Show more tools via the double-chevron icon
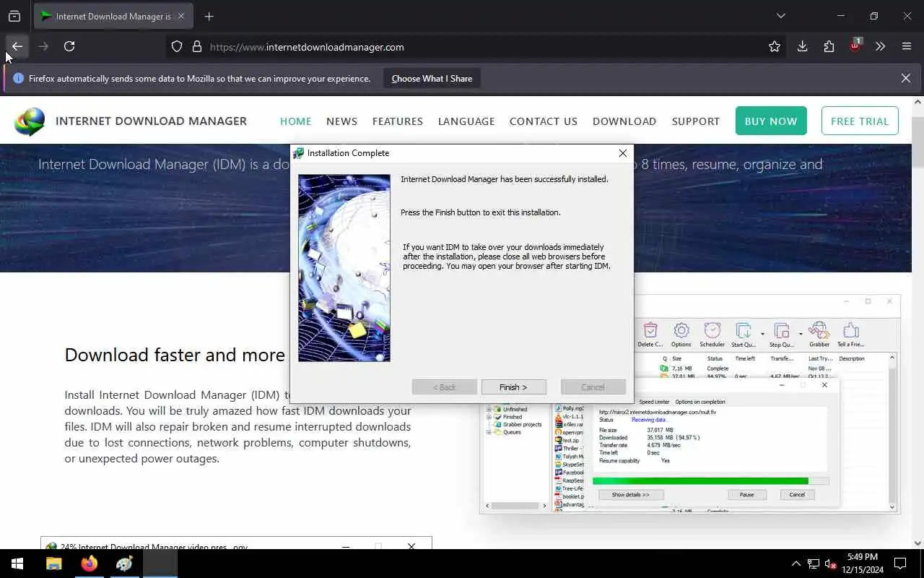The height and width of the screenshot is (578, 924). (x=880, y=47)
